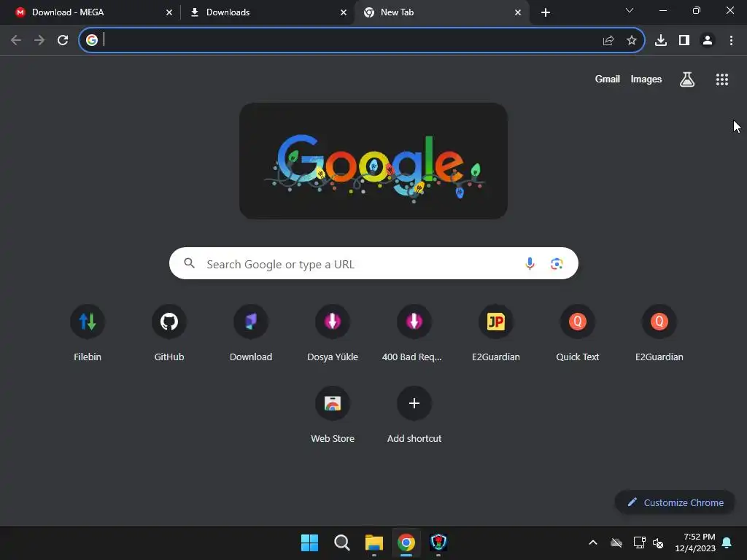Open the Windows Start menu

pos(309,542)
